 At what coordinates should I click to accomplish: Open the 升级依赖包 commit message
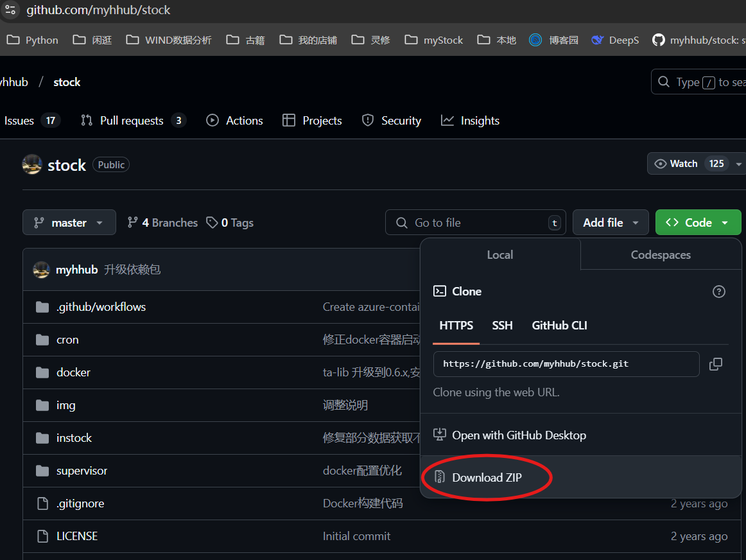click(132, 270)
